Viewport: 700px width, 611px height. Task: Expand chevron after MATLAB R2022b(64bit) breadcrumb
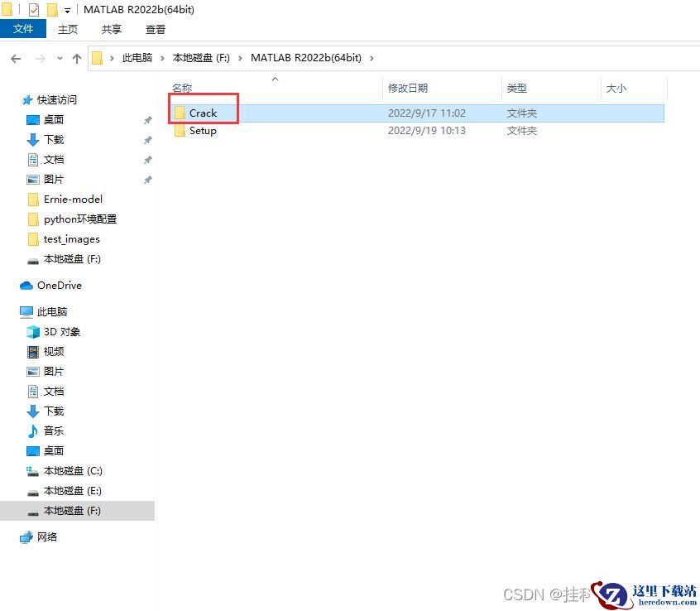372,58
